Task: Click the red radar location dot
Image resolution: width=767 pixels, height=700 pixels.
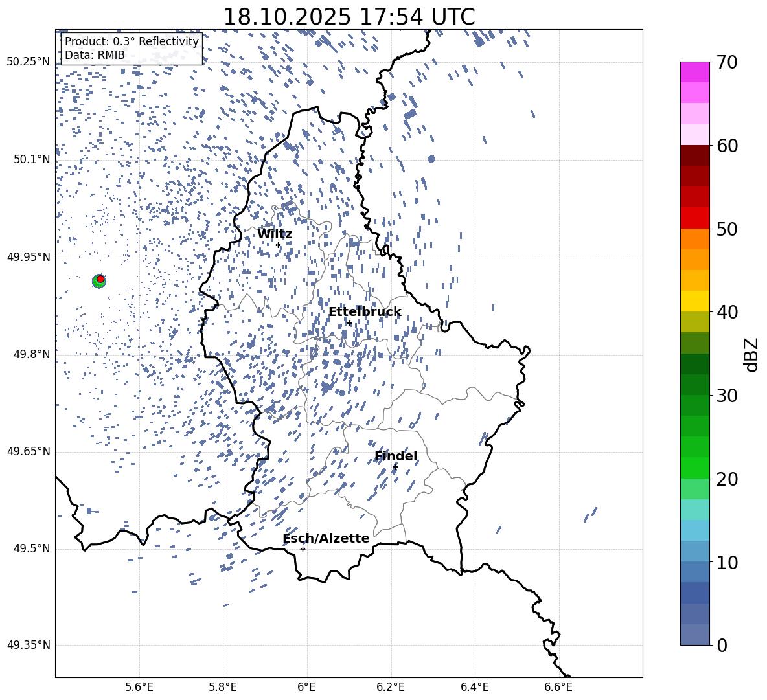Action: point(100,279)
